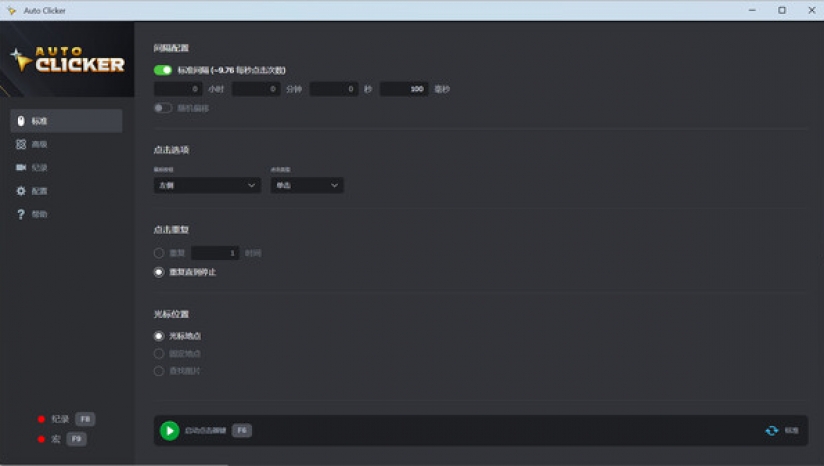Screen dimensions: 824x466
Task: Click the milliseconds field showing 100
Action: 404,89
